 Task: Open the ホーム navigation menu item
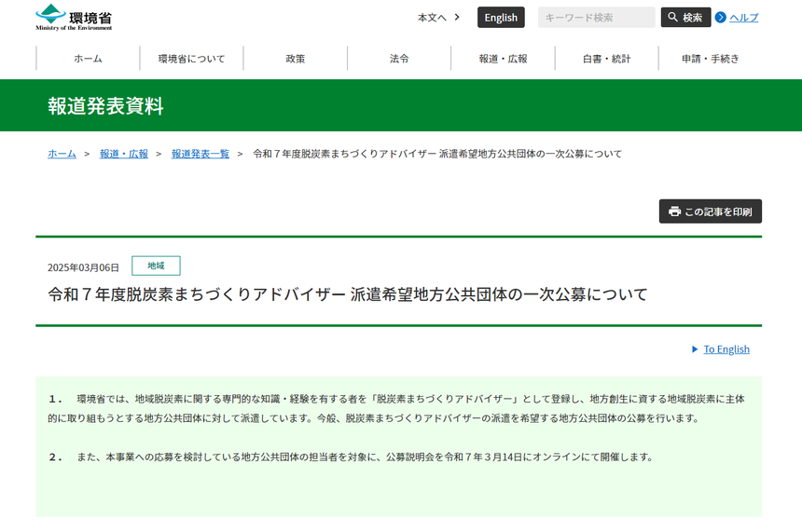(x=88, y=59)
